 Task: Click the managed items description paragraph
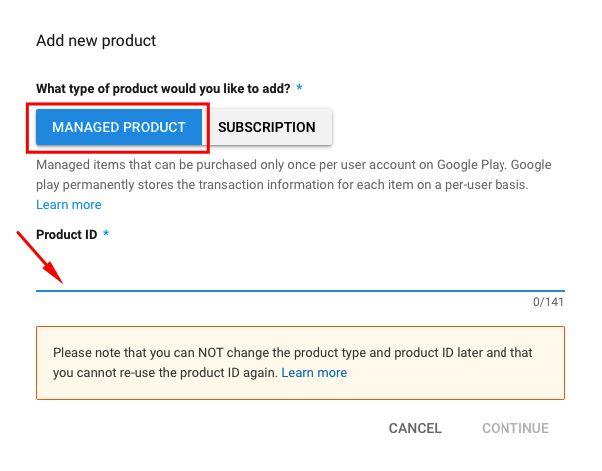click(x=294, y=175)
